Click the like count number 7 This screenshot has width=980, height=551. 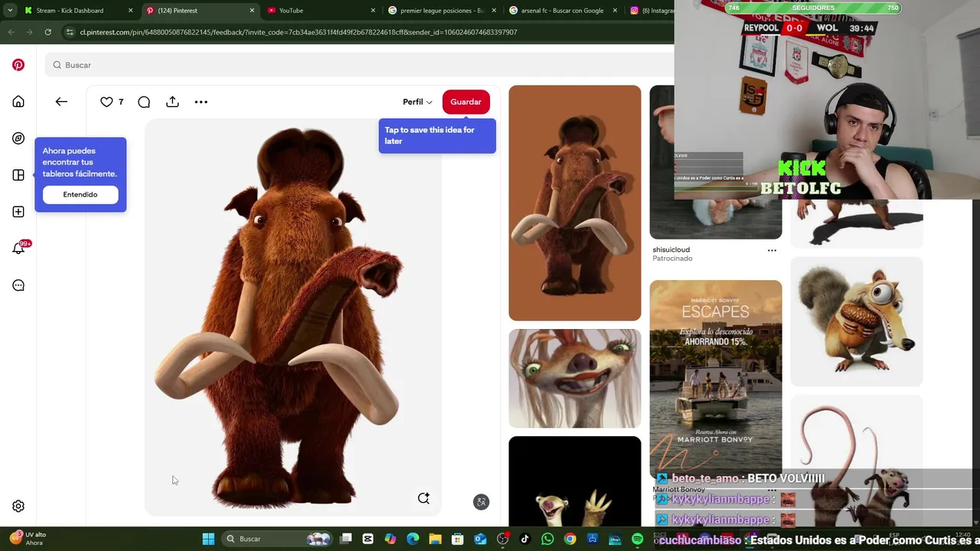pos(121,102)
